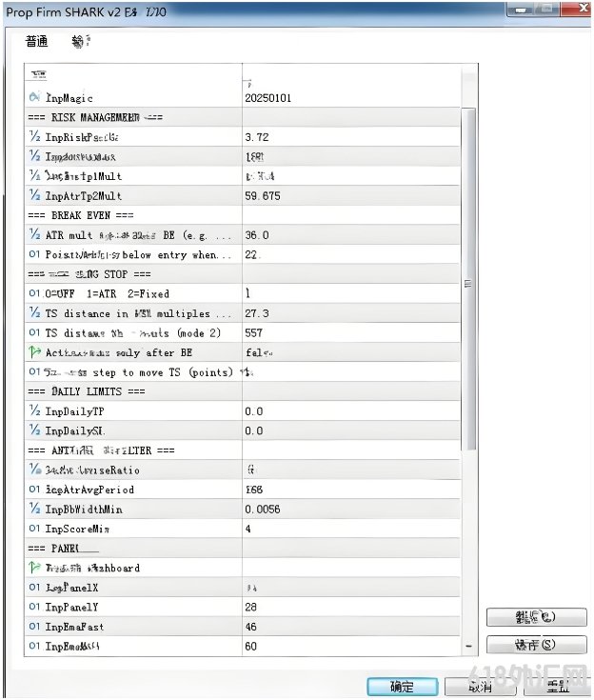Select the InpPanelY value 28

[250, 608]
